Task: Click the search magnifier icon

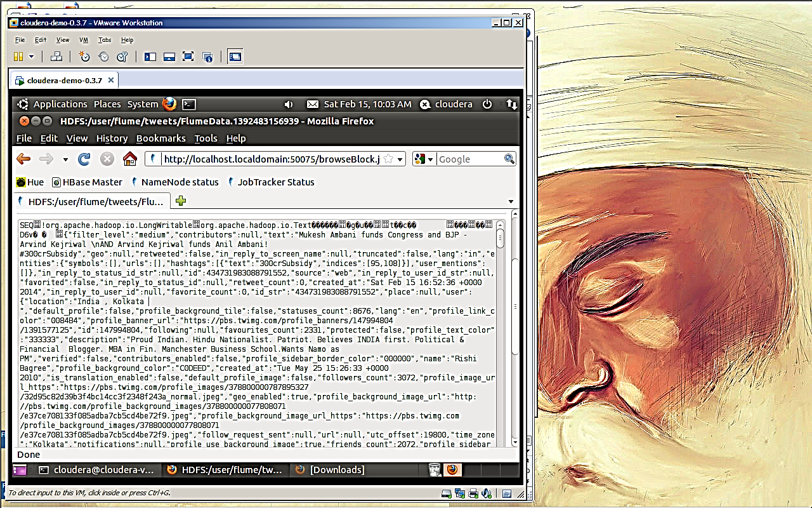Action: (x=509, y=159)
